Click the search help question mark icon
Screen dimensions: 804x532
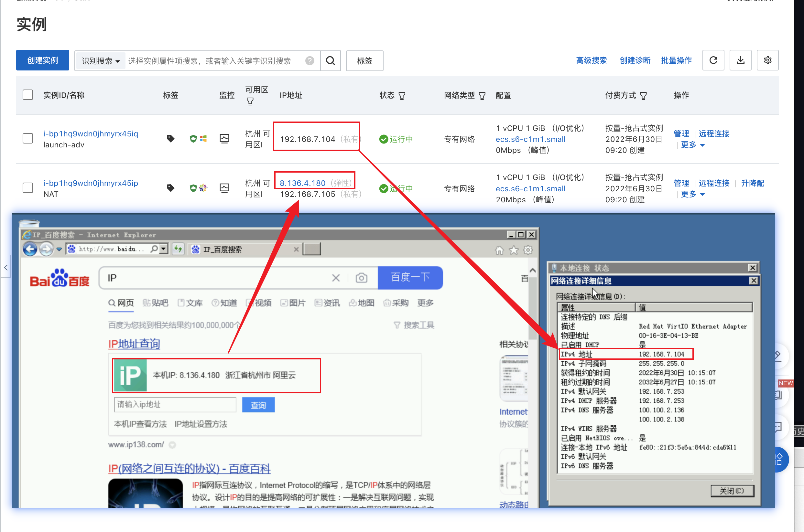coord(310,61)
